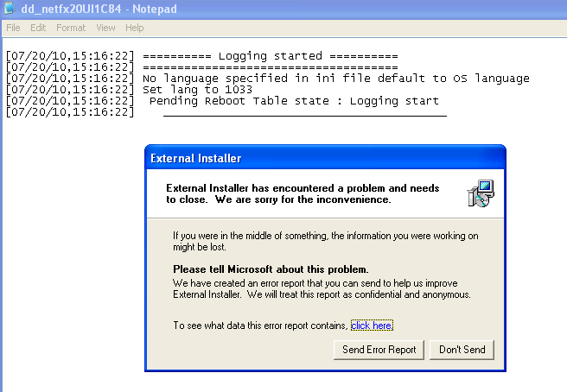This screenshot has width=567, height=392.
Task: Open the File menu in Notepad
Action: tap(13, 28)
